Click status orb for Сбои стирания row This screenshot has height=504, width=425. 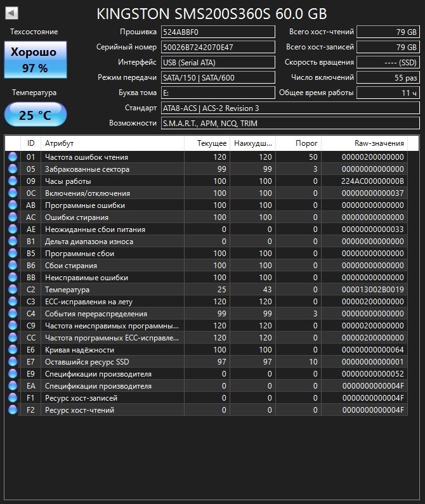13,265
